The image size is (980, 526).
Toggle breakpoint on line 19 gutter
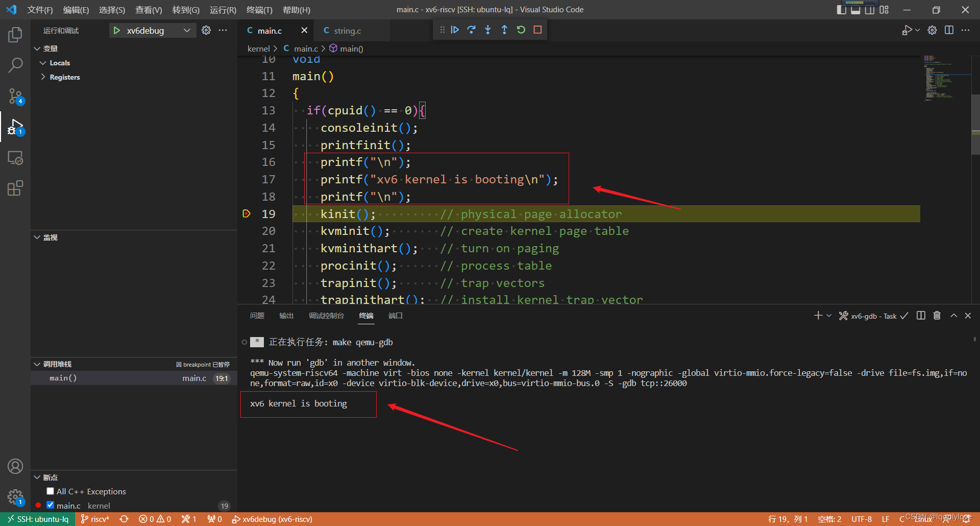[247, 213]
